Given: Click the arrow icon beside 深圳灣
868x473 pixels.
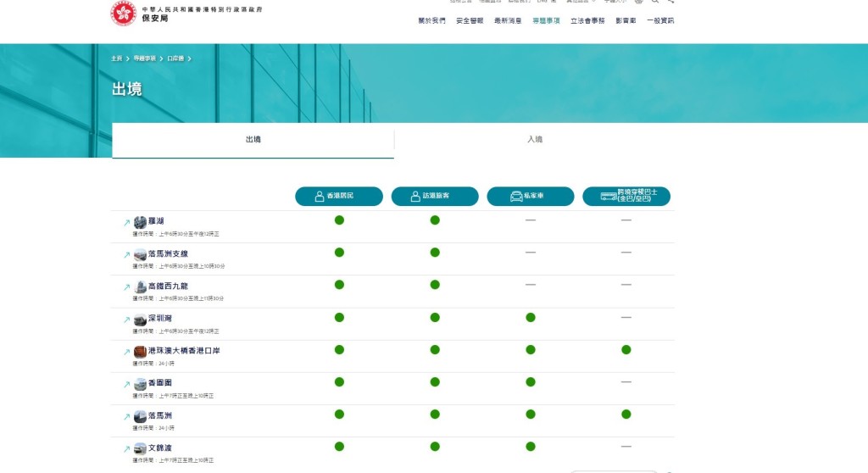Looking at the screenshot, I should click(126, 320).
